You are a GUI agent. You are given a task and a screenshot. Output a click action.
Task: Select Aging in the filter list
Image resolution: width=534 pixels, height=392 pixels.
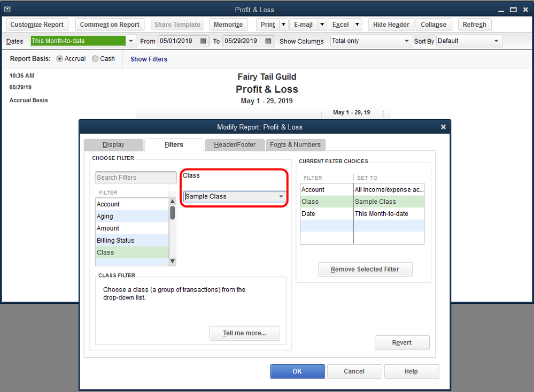(x=132, y=216)
